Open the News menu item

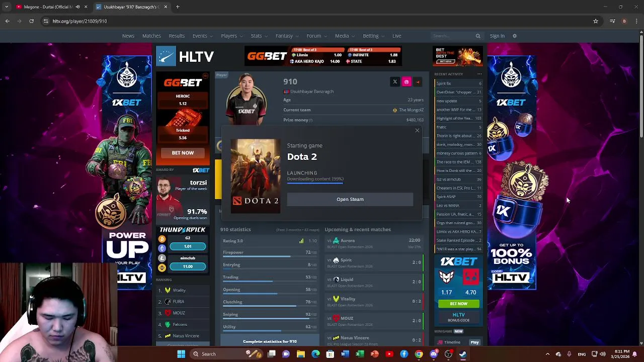(128, 36)
